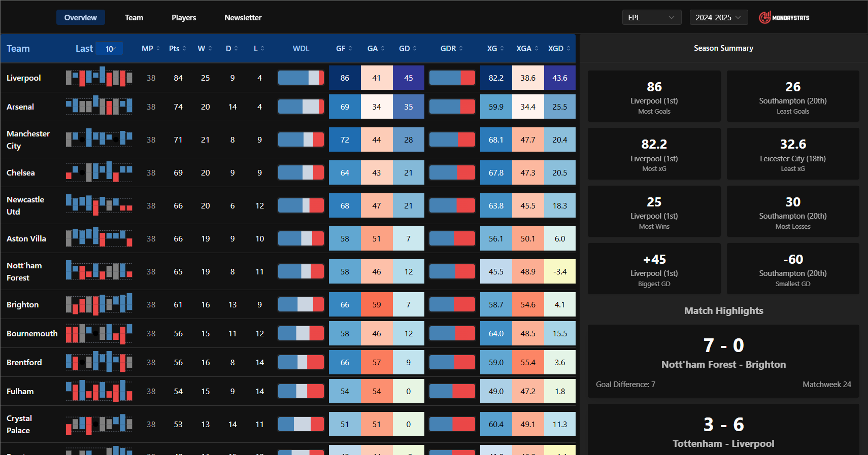Click the MondayStats logo icon

point(764,18)
